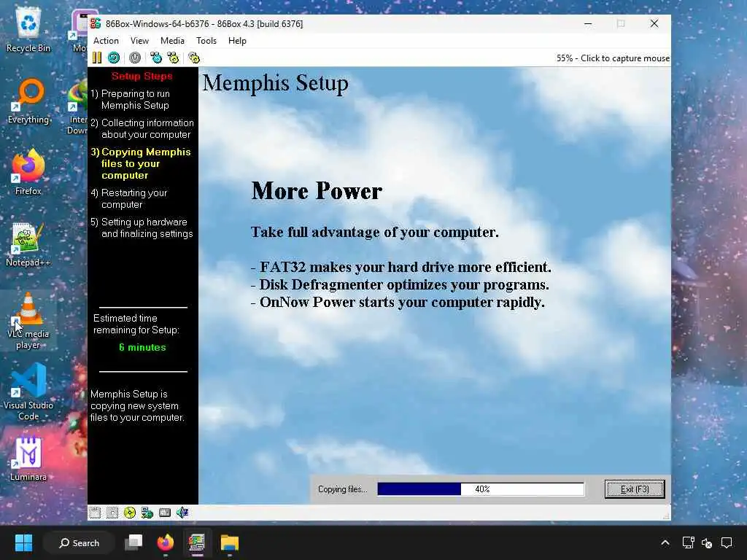The width and height of the screenshot is (747, 560).
Task: Send Ctrl+Alt+Esc with the yellow toolbar icon
Action: pos(173,58)
